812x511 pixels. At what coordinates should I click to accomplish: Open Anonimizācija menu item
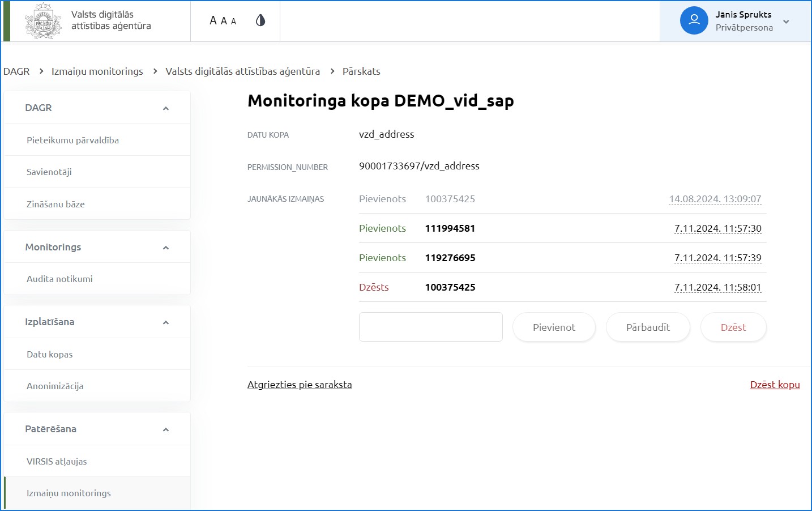point(97,386)
